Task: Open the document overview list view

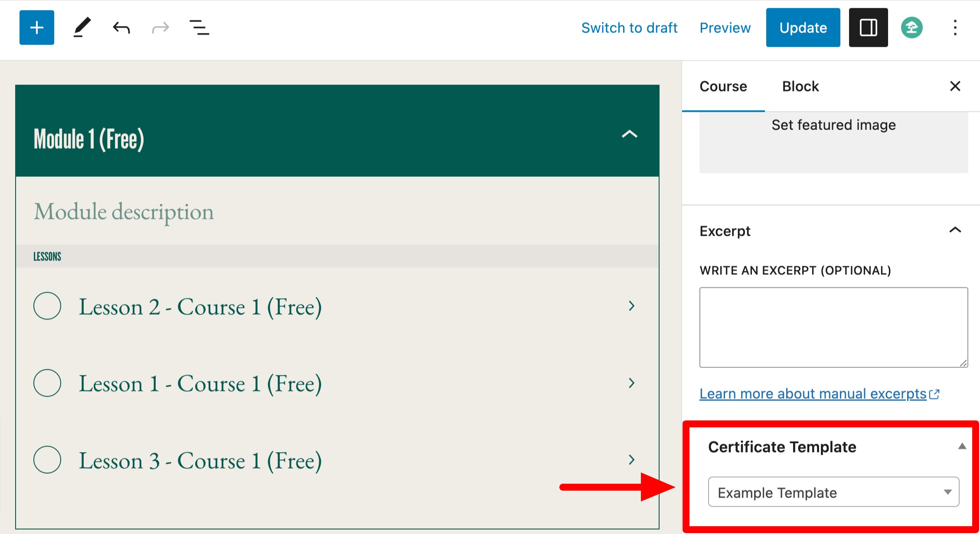Action: click(199, 28)
